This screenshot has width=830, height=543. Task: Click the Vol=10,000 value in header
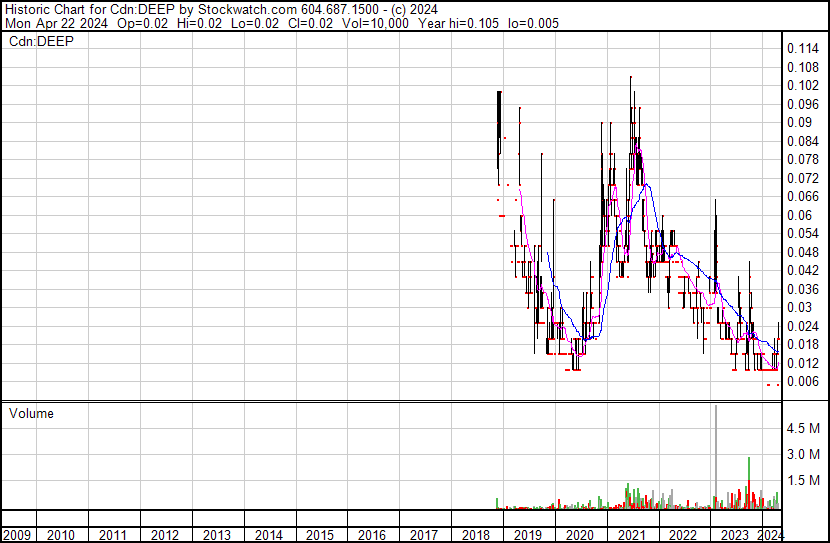375,23
